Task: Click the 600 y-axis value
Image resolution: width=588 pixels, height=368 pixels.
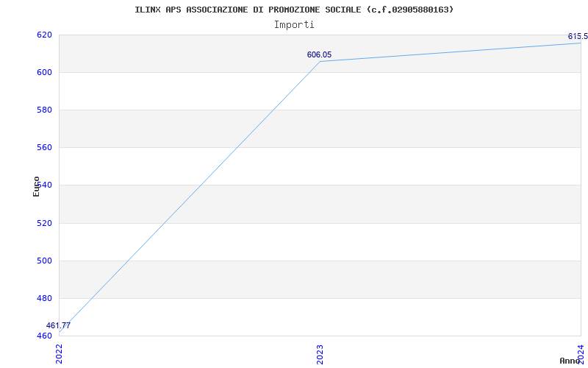Action: pos(44,72)
